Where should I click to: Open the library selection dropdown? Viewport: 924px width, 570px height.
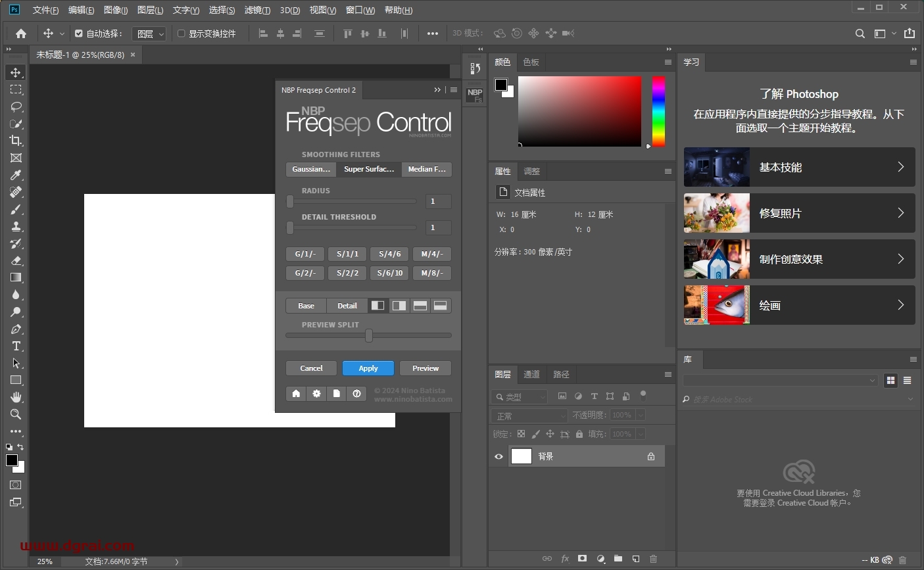tap(781, 380)
